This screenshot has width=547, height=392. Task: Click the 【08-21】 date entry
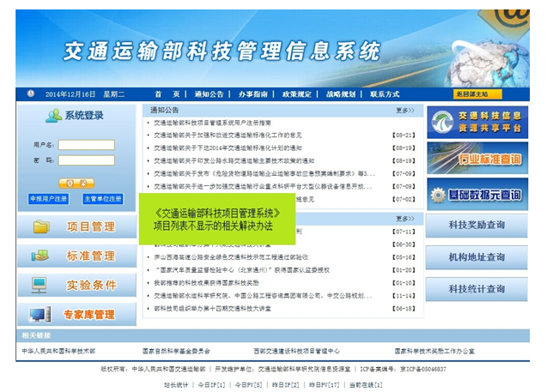404,136
